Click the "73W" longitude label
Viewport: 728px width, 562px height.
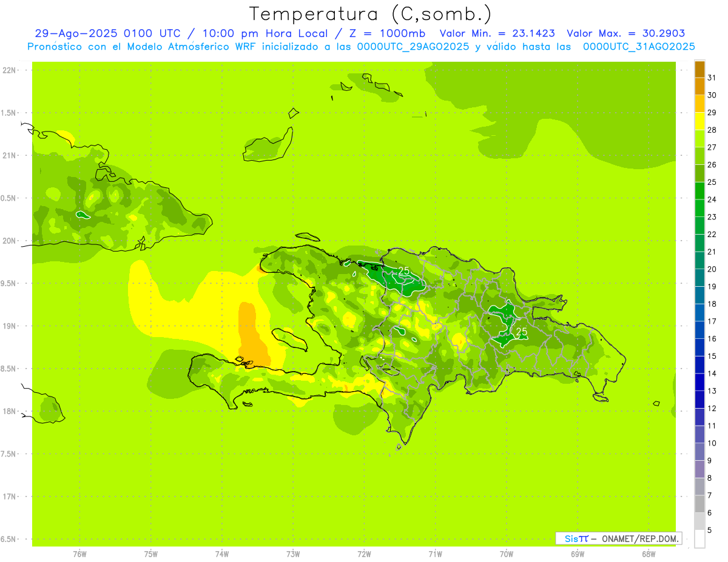[x=293, y=554]
